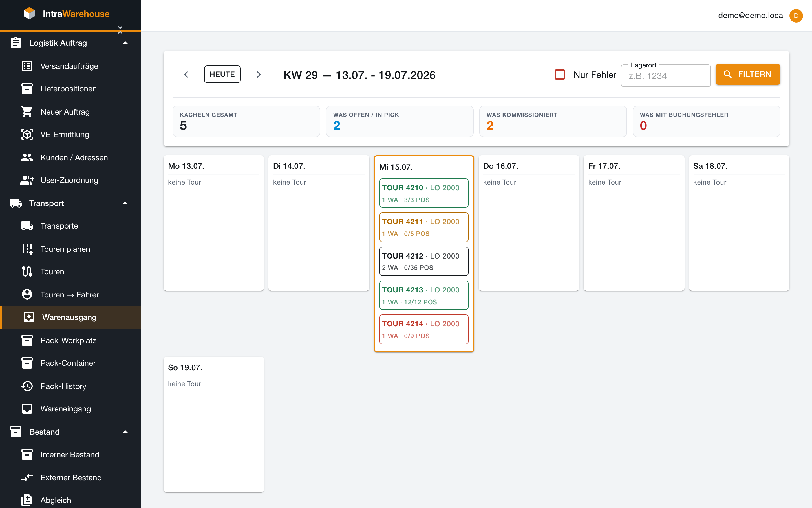Click the Kunden / Adressen people icon

pyautogui.click(x=27, y=157)
